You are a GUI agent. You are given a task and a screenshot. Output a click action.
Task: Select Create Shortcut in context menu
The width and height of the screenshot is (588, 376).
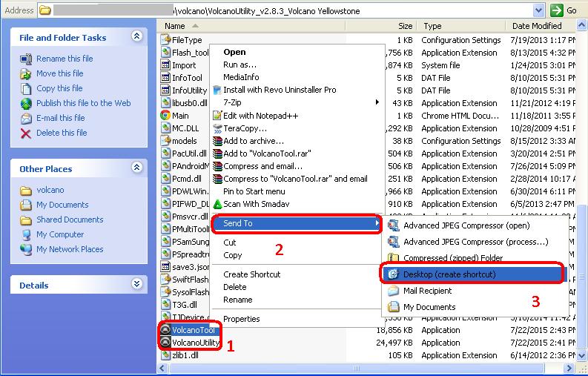point(297,274)
